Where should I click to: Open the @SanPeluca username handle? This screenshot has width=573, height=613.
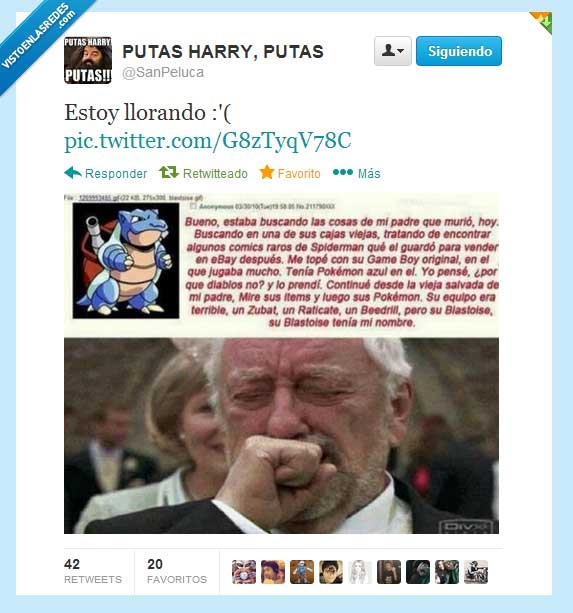coord(163,72)
